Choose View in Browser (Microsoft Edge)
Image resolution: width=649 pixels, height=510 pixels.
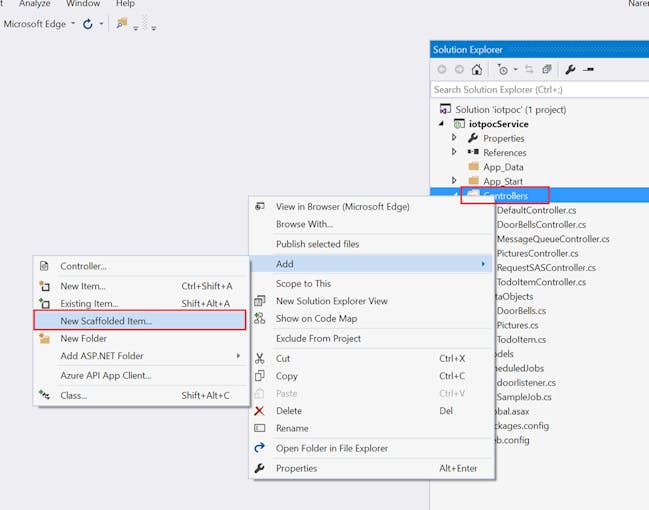pos(371,207)
